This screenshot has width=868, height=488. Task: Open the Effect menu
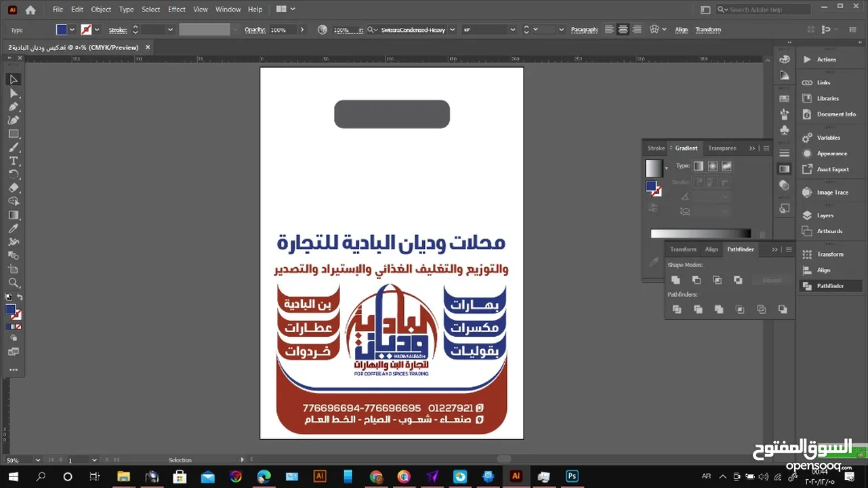[177, 9]
